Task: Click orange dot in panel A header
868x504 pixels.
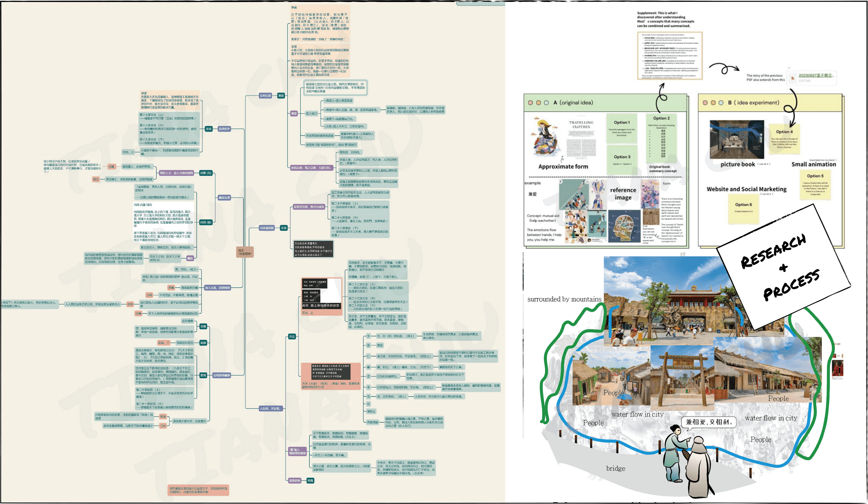Action: [x=538, y=103]
